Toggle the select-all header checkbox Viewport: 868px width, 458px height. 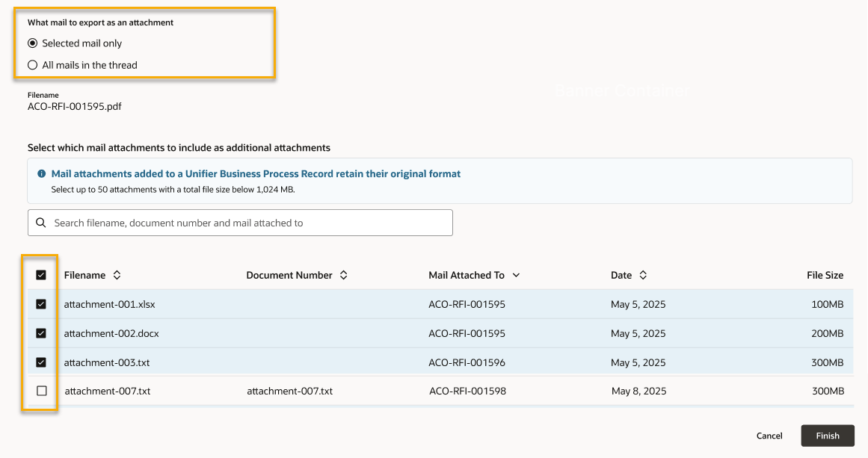pos(41,275)
